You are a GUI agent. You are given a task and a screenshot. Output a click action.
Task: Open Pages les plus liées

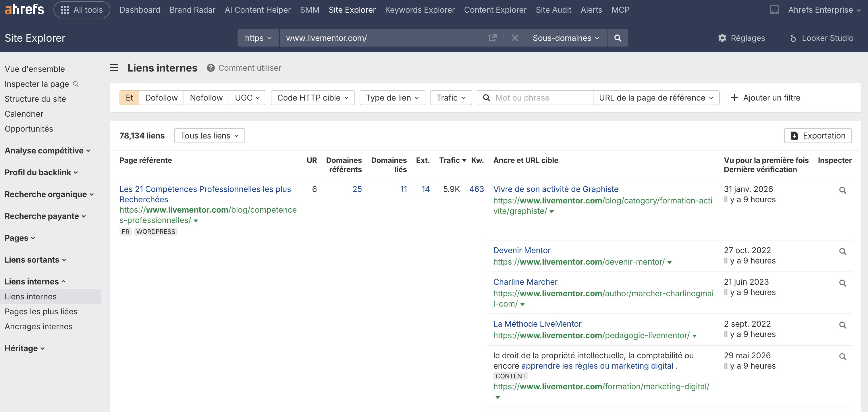click(x=41, y=311)
